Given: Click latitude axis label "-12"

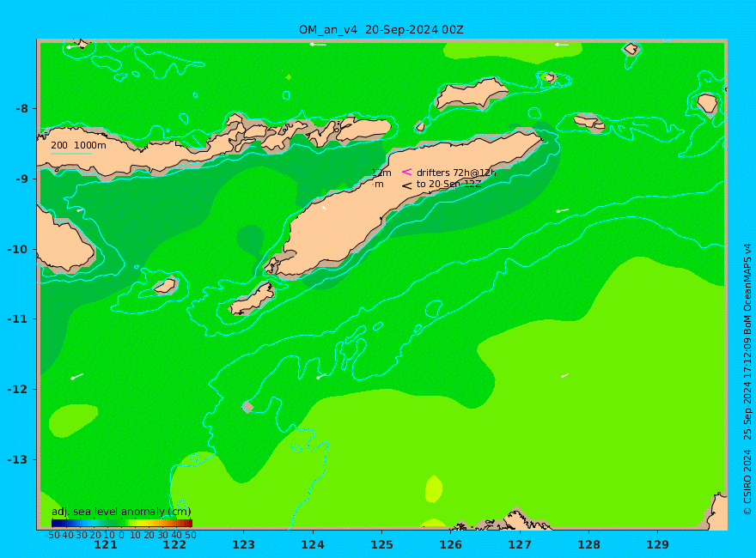Looking at the screenshot, I should [18, 390].
